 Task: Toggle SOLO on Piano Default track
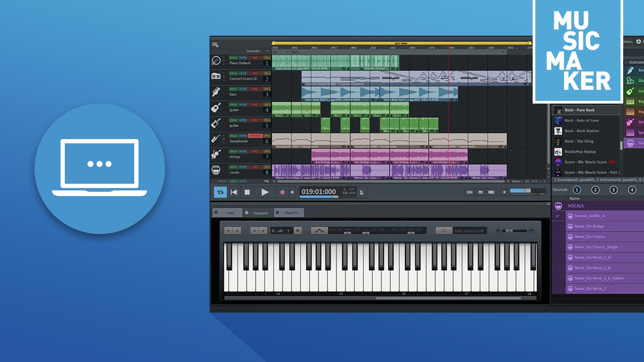(233, 58)
